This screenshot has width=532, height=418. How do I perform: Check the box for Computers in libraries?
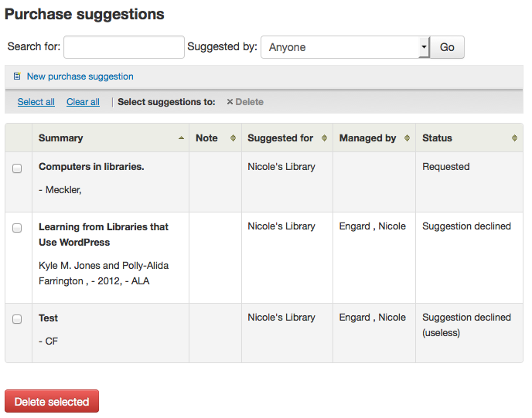coord(17,168)
